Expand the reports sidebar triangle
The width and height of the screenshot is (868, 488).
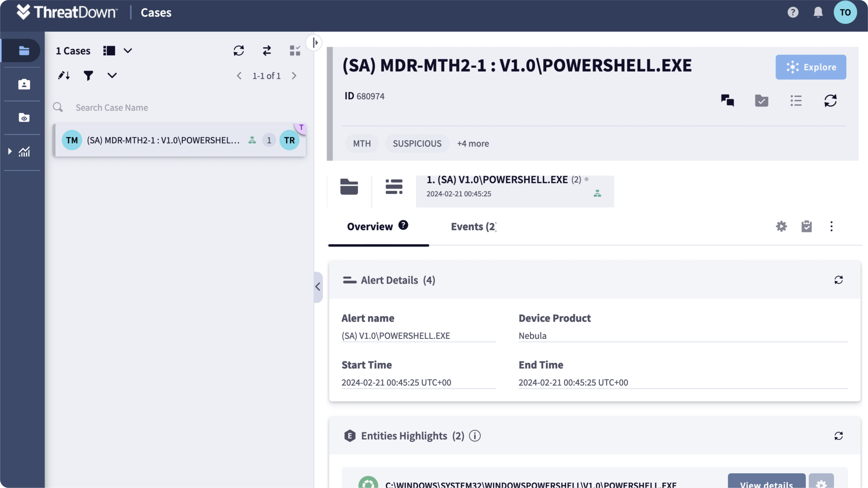10,151
